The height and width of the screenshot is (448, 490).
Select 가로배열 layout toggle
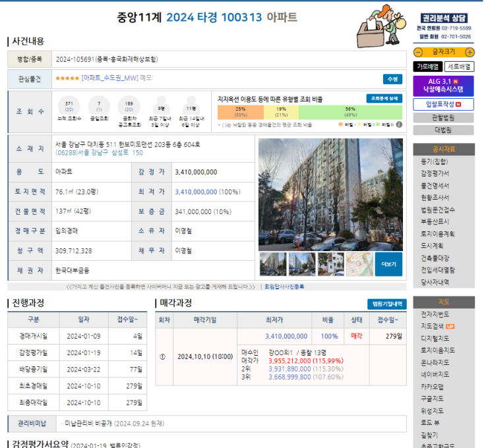(427, 67)
